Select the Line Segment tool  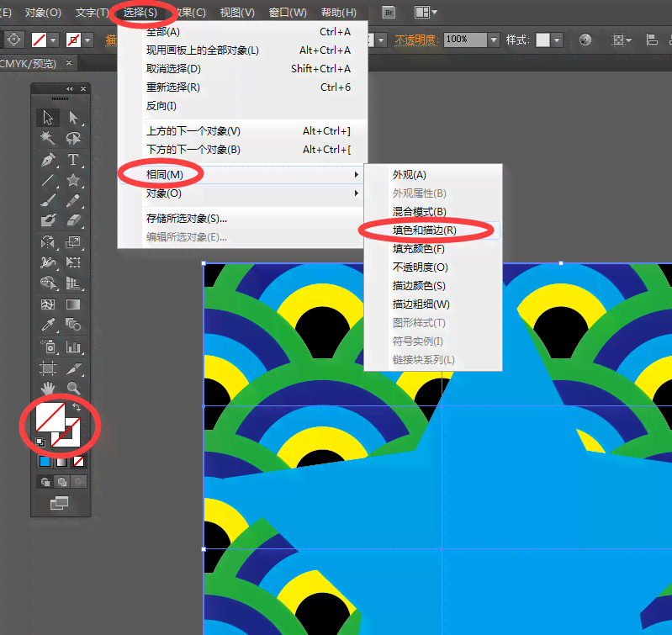click(x=48, y=180)
